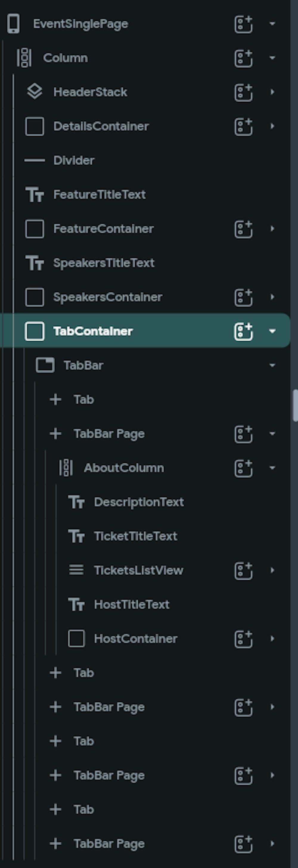Expand the SpeakersContainer children
This screenshot has height=868, width=298.
point(272,297)
